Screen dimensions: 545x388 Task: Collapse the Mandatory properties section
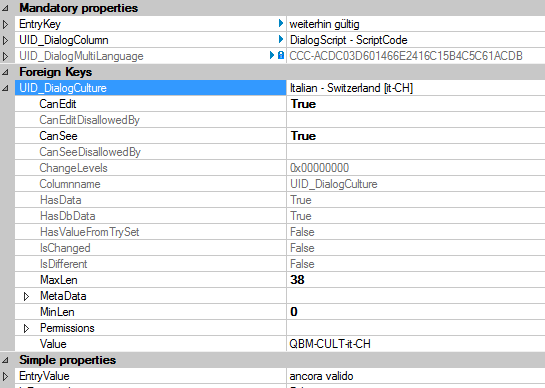point(6,8)
